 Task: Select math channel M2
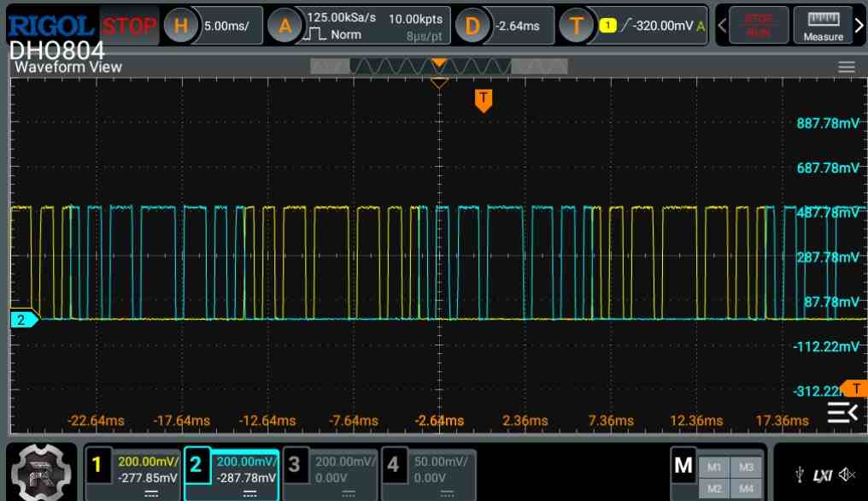point(714,488)
